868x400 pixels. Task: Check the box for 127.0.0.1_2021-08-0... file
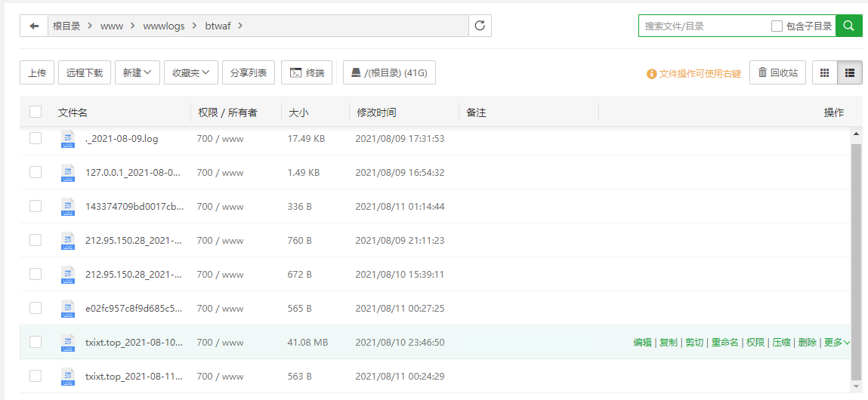tap(36, 172)
